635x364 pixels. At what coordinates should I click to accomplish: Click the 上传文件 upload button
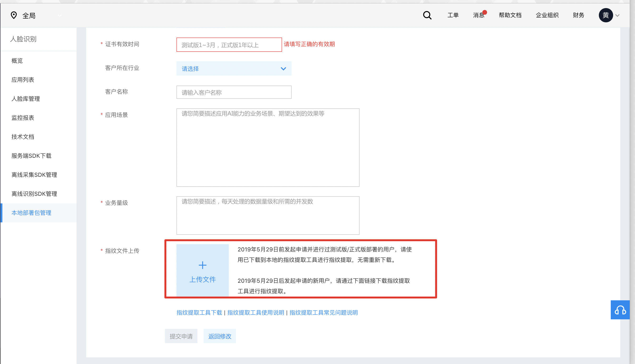tap(202, 270)
